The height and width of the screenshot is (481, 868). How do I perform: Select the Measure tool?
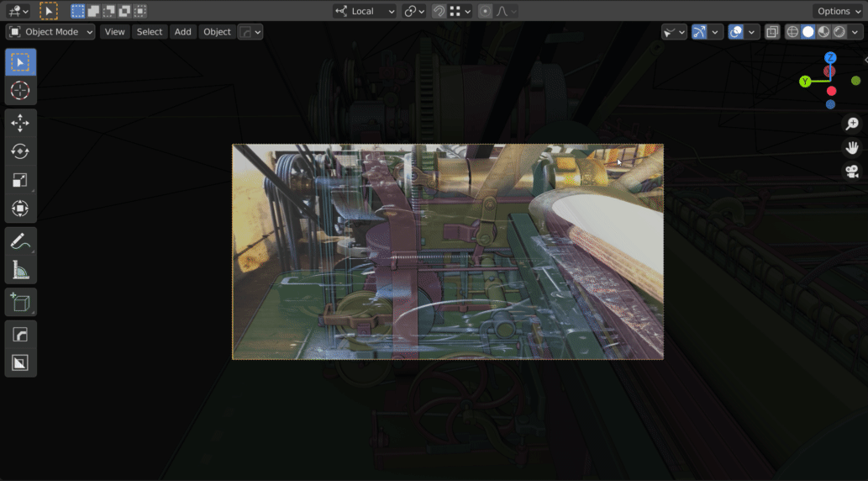click(20, 270)
